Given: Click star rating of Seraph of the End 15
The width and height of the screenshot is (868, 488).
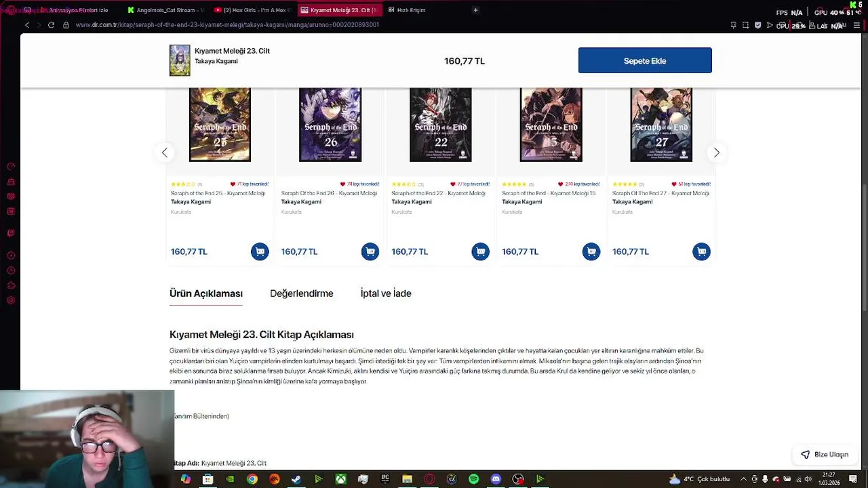Looking at the screenshot, I should point(514,184).
